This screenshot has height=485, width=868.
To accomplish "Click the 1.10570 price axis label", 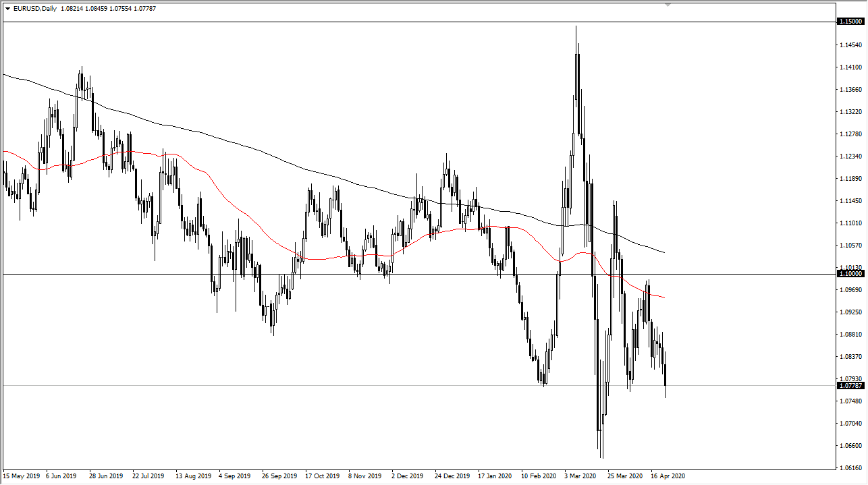I will (850, 246).
